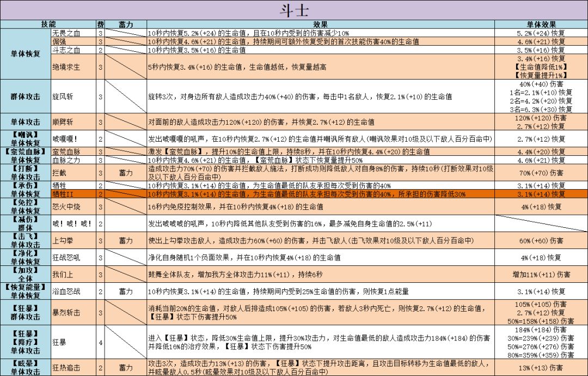
Task: Click the single-target cell 3.5%(+16)恢复
Action: pyautogui.click(x=541, y=50)
